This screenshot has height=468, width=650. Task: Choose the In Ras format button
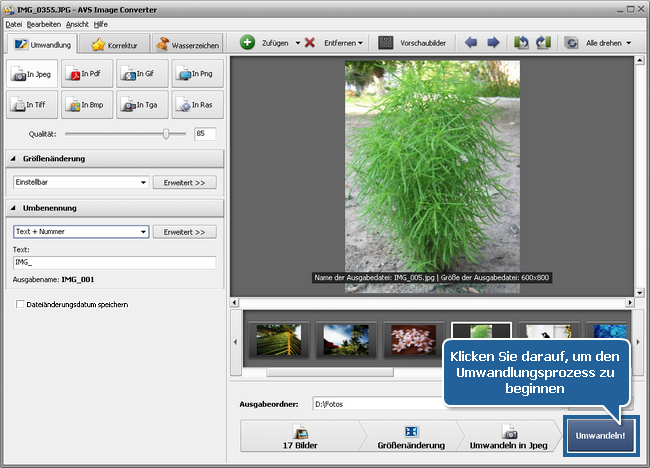point(198,105)
